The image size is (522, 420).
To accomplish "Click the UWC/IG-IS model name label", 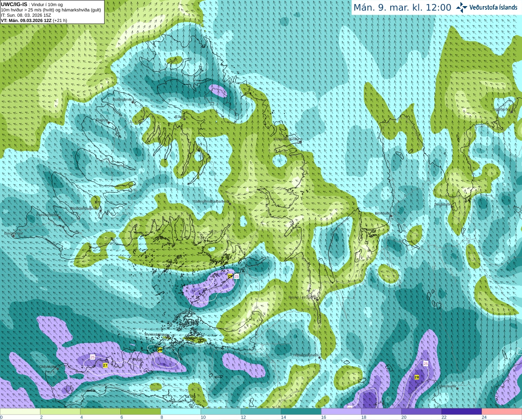I will [14, 4].
